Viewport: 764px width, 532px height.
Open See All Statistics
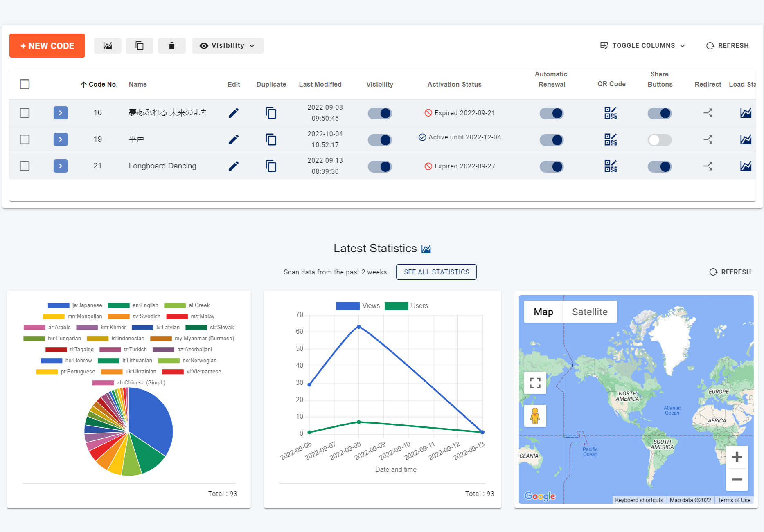pyautogui.click(x=436, y=272)
